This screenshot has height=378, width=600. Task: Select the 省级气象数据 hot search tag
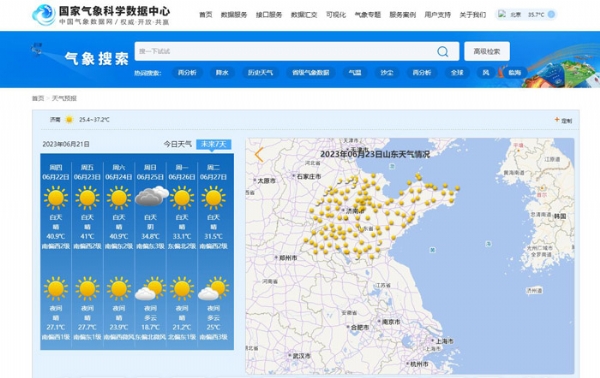pyautogui.click(x=311, y=73)
